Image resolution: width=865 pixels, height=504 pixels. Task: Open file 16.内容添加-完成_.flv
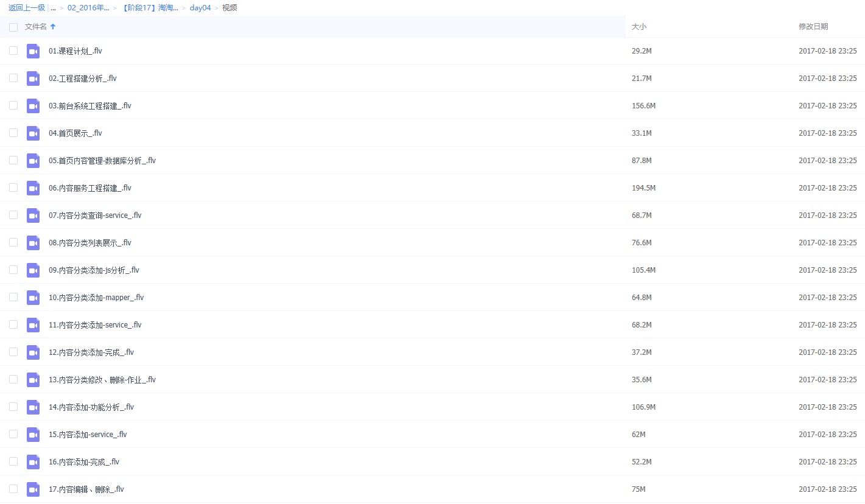point(84,462)
